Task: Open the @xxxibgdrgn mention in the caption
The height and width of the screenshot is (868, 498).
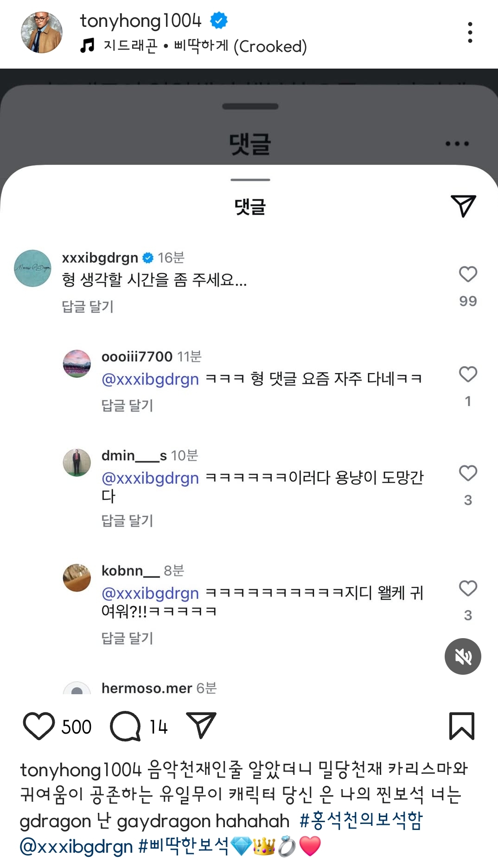Action: (77, 847)
